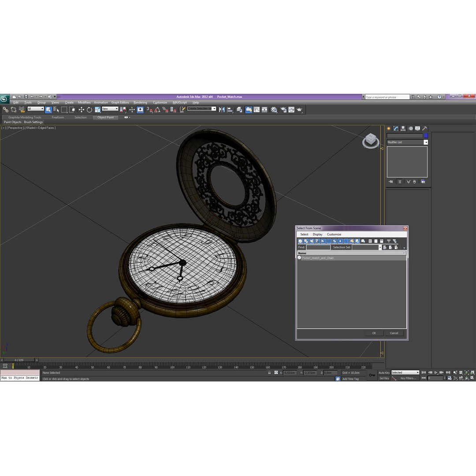Image resolution: width=476 pixels, height=476 pixels.
Task: Click the Set Key button
Action: (x=384, y=378)
